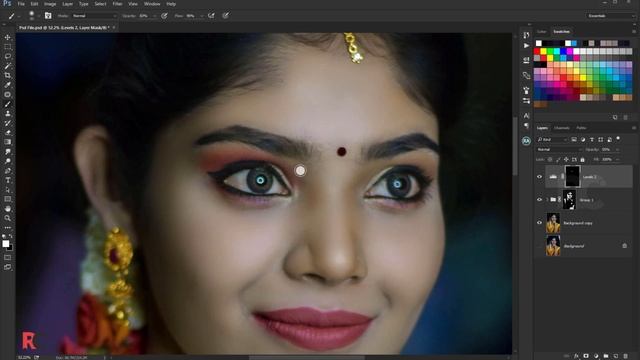The height and width of the screenshot is (360, 640).
Task: Select the Spot Healing Brush tool
Action: tap(8, 94)
